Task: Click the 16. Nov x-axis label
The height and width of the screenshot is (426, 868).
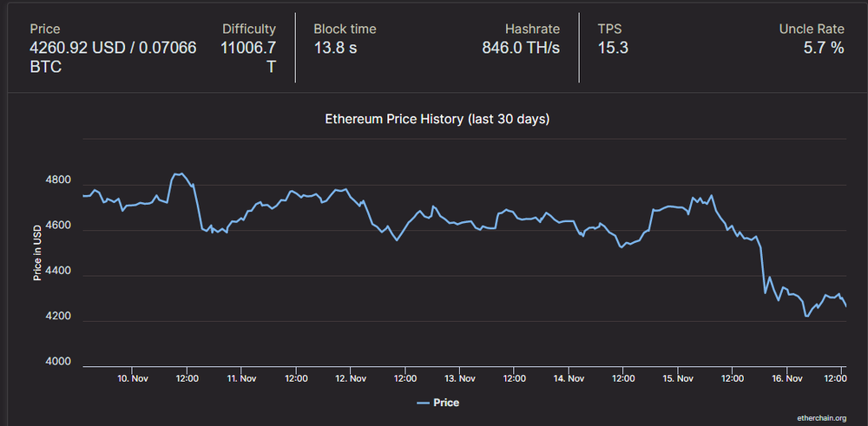Action: tap(786, 379)
